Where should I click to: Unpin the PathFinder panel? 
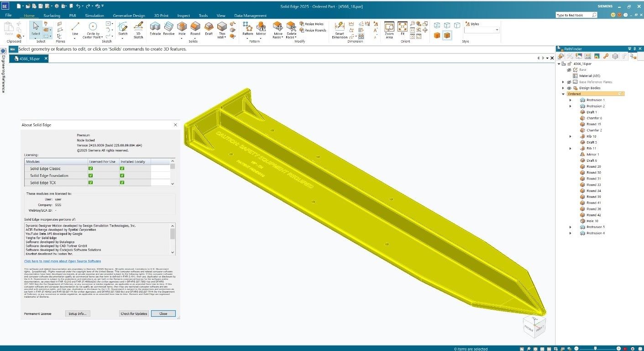point(635,48)
